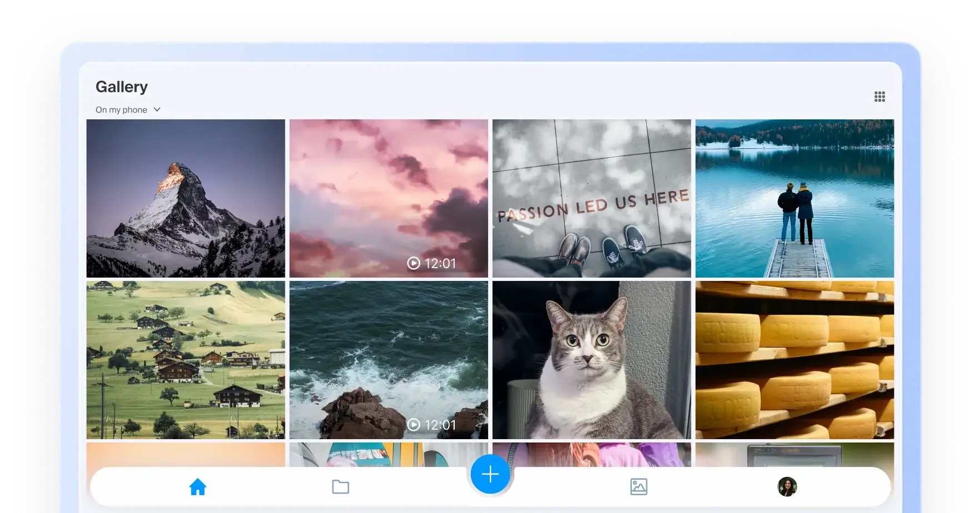Open the Matterhorn mountain photo

tap(186, 198)
